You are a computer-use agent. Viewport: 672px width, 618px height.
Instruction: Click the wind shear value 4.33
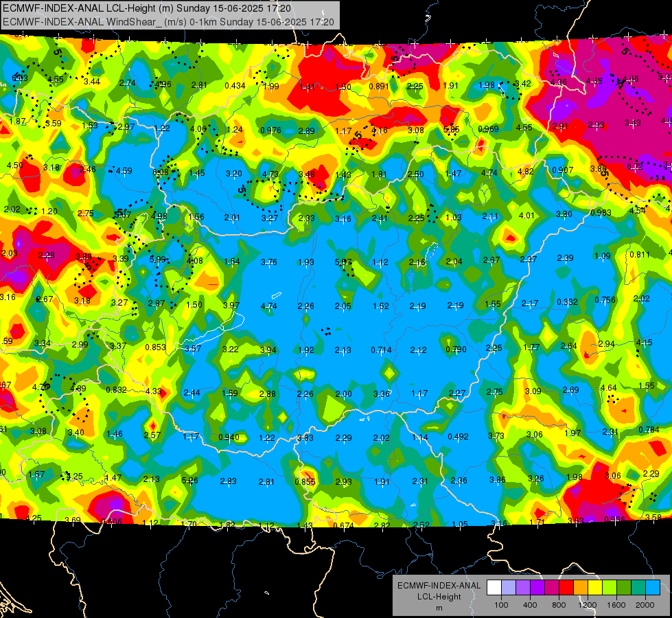(x=154, y=391)
